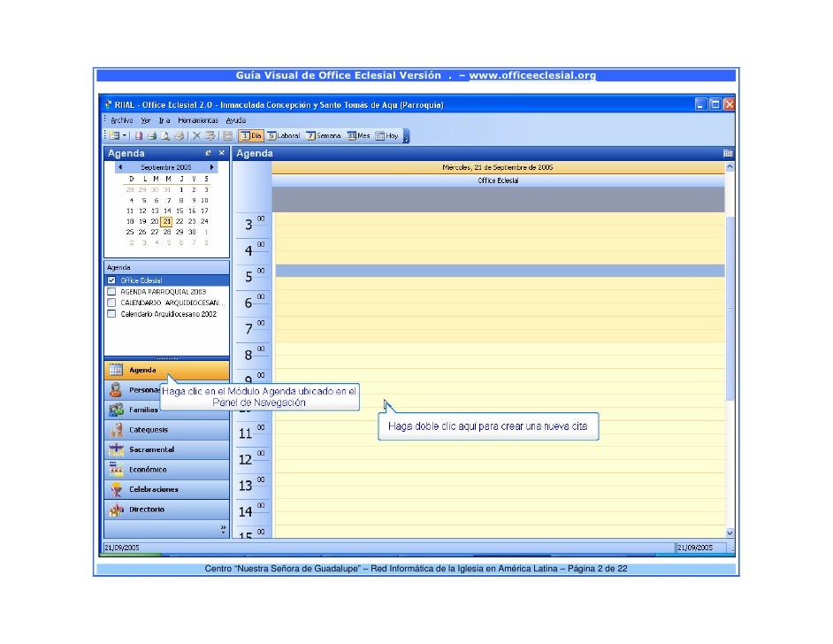Expand the toolbar options overflow arrow
This screenshot has height=644, width=833.
point(407,136)
